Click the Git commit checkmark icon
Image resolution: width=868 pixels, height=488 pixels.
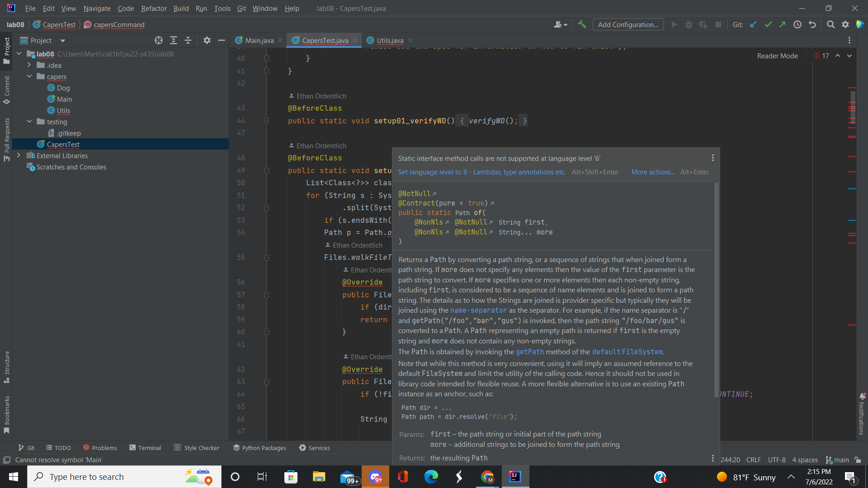pos(768,24)
